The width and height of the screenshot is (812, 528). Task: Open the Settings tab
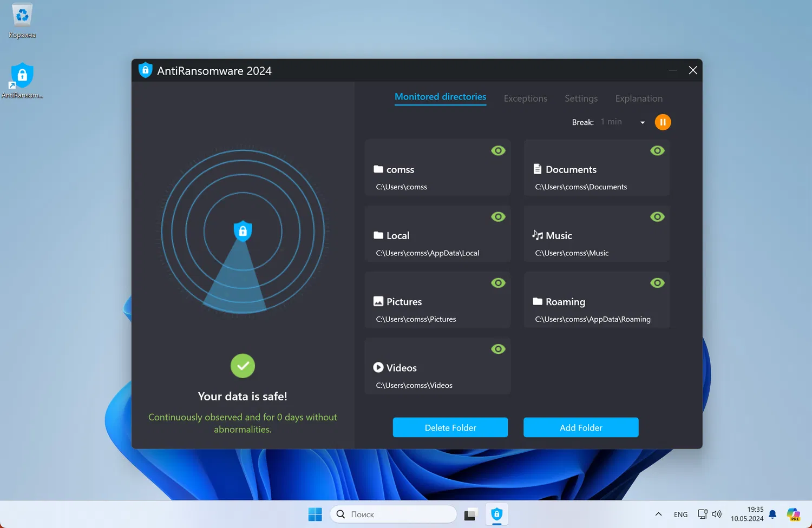click(581, 98)
